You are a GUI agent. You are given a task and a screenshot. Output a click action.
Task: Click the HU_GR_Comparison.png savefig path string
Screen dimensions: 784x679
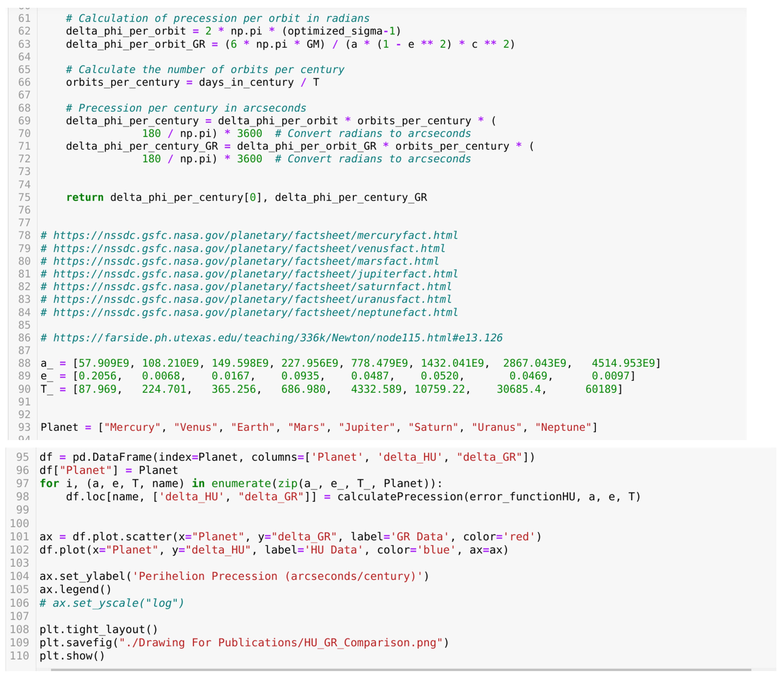(x=280, y=643)
